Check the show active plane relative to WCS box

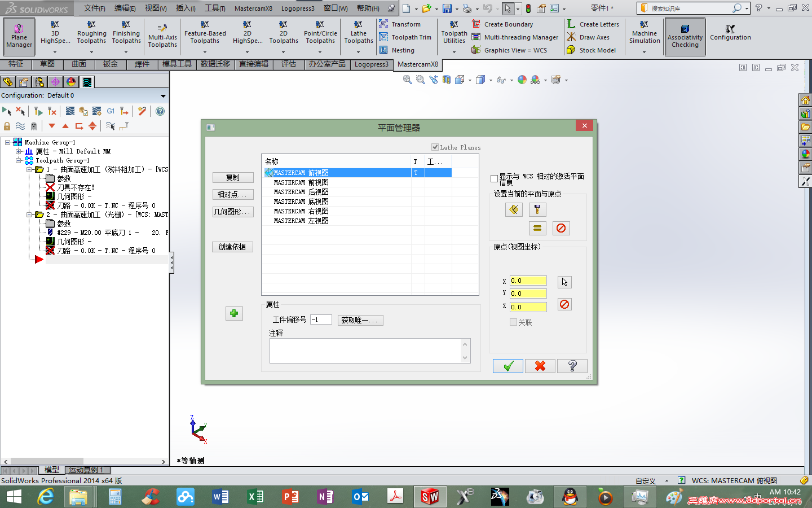click(x=495, y=178)
